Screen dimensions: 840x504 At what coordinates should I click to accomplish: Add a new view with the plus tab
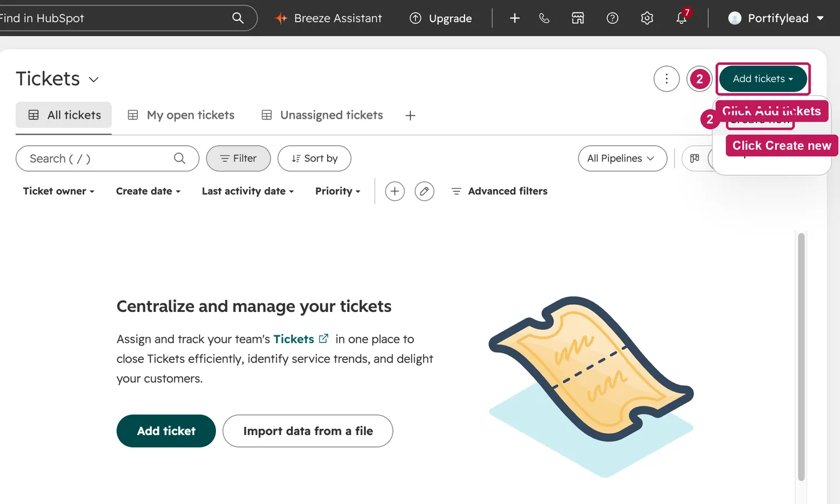[410, 115]
